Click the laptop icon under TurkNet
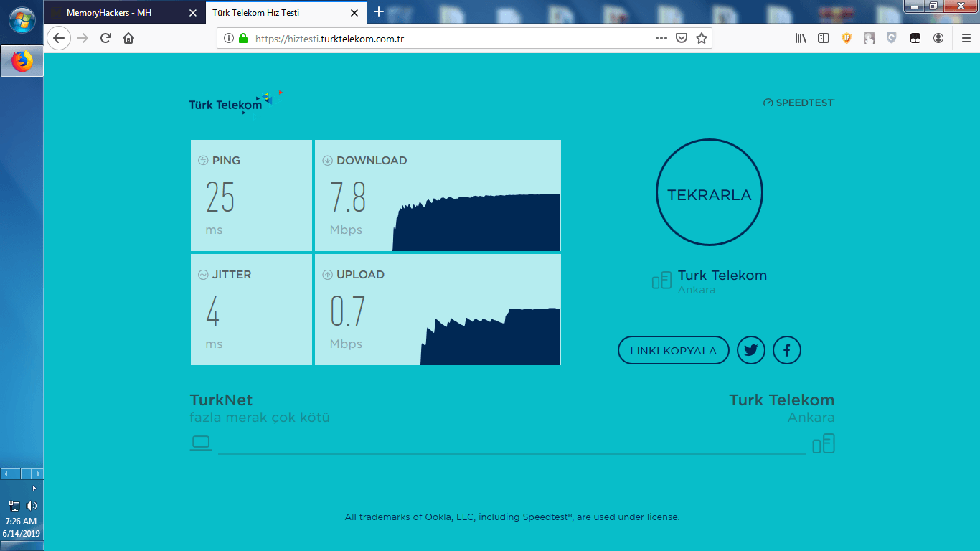Viewport: 980px width, 551px height. (x=201, y=443)
